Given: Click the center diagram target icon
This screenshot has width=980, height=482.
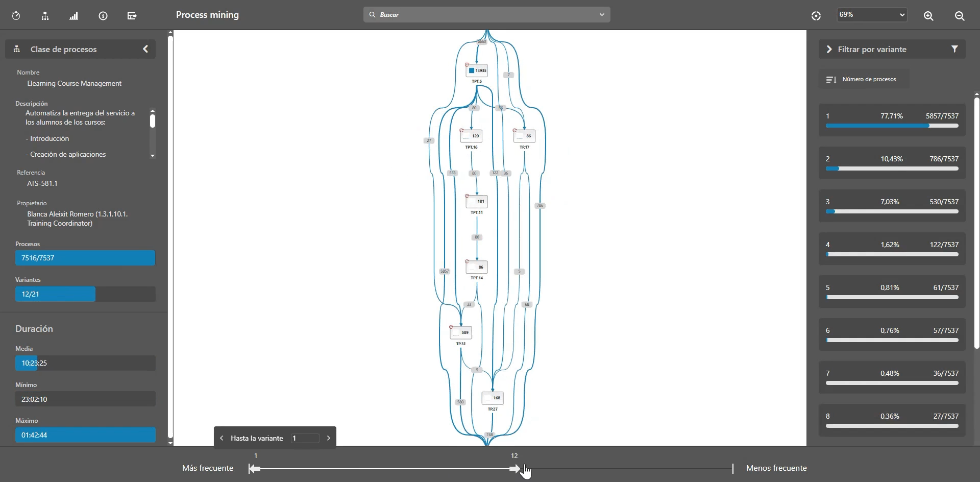Looking at the screenshot, I should point(816,16).
